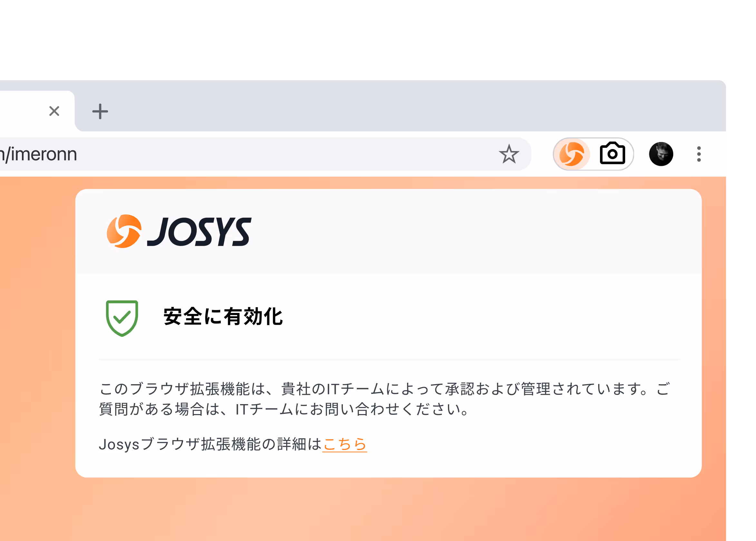This screenshot has height=541, width=756.
Task: Click the ITチーム description paragraph
Action: point(384,399)
